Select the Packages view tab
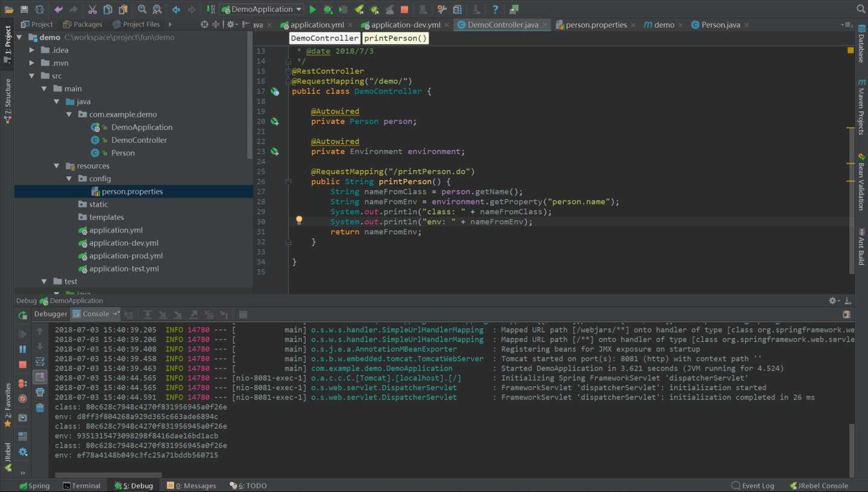This screenshot has height=492, width=868. pos(81,24)
